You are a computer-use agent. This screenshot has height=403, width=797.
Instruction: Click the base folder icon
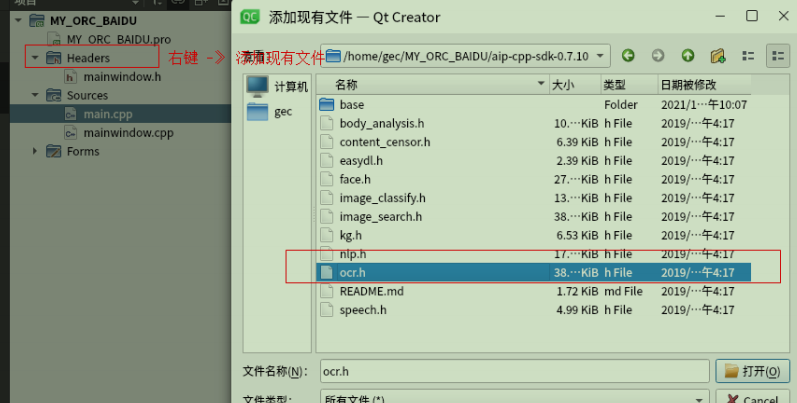point(326,105)
